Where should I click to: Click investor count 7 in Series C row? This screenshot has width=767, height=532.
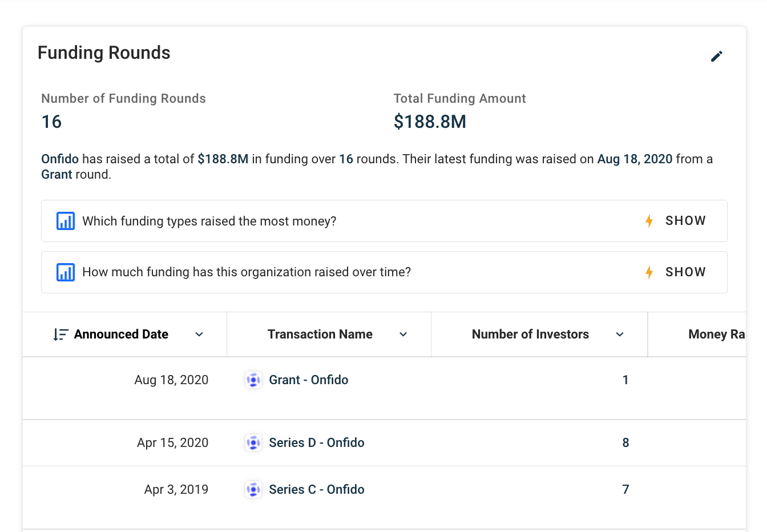(625, 489)
